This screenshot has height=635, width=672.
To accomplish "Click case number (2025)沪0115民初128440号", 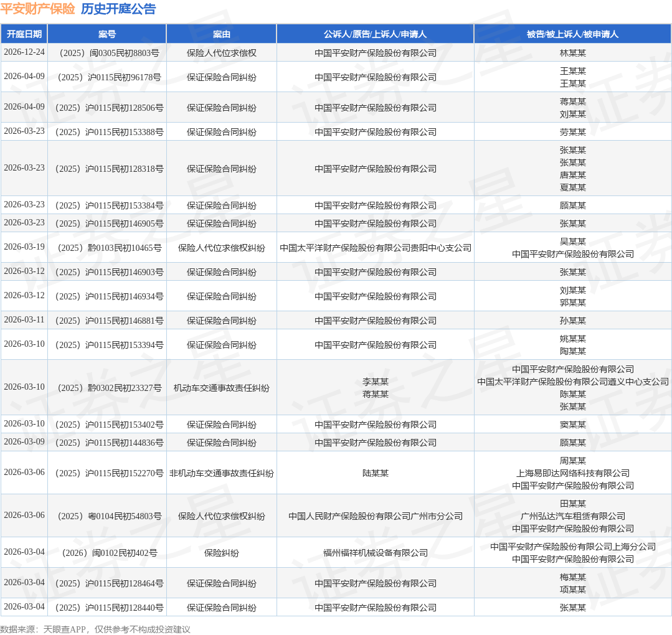I will point(106,608).
